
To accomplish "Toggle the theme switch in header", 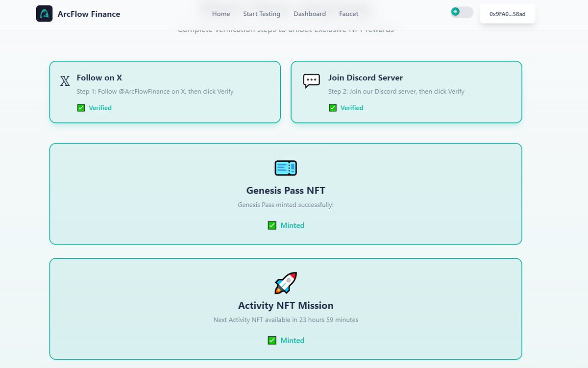I will [x=462, y=12].
